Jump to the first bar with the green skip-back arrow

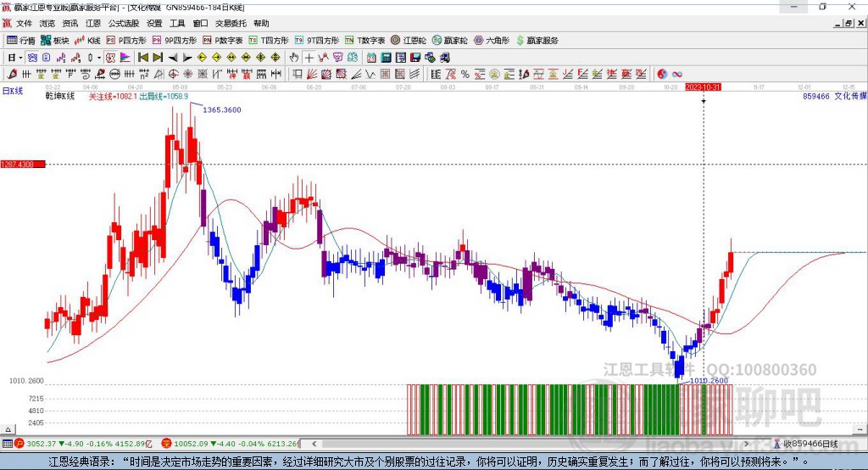point(143,57)
